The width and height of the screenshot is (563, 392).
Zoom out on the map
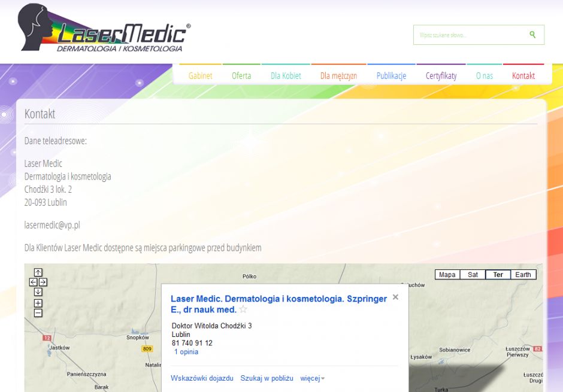click(38, 313)
